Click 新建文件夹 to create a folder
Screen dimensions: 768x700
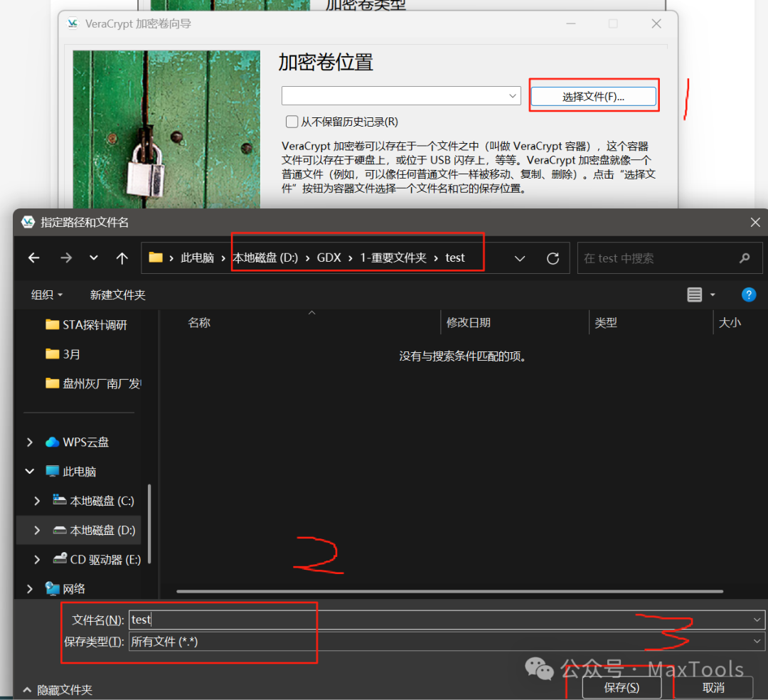click(117, 295)
